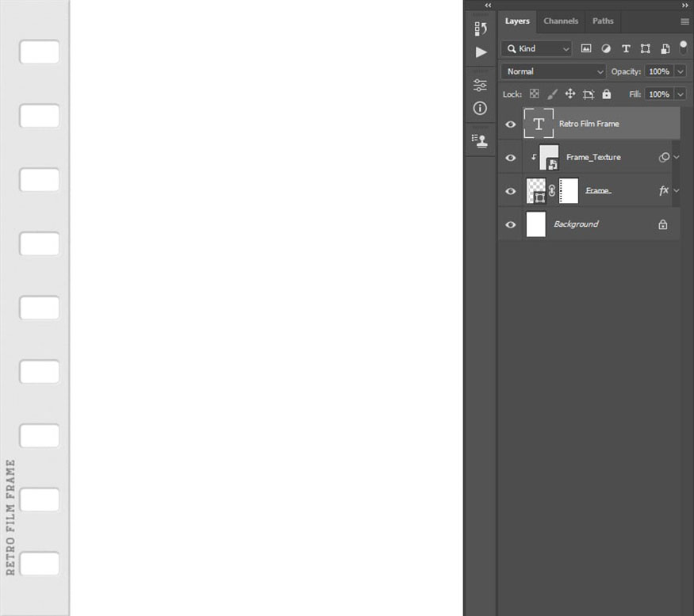Switch to the Channels tab
This screenshot has height=616, width=694.
561,21
